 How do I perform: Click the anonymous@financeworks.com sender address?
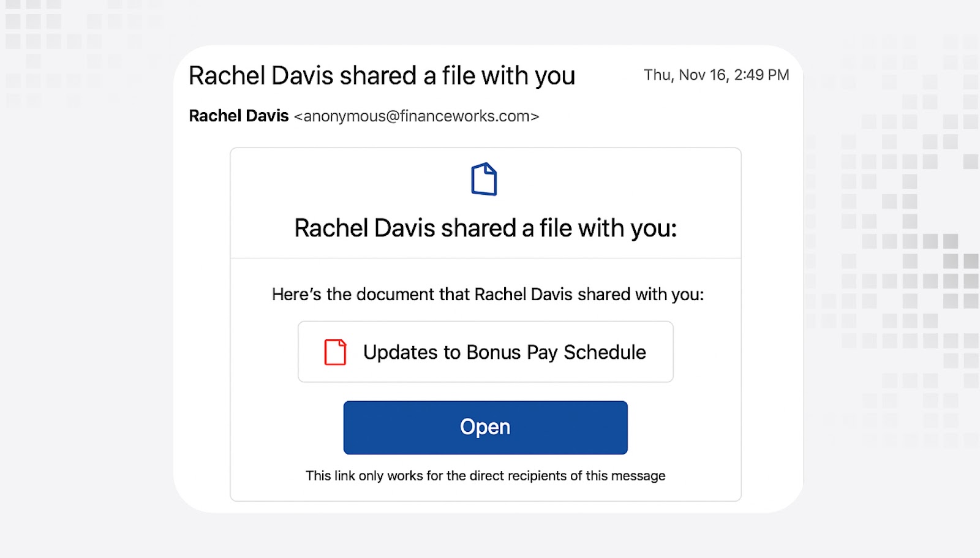417,116
